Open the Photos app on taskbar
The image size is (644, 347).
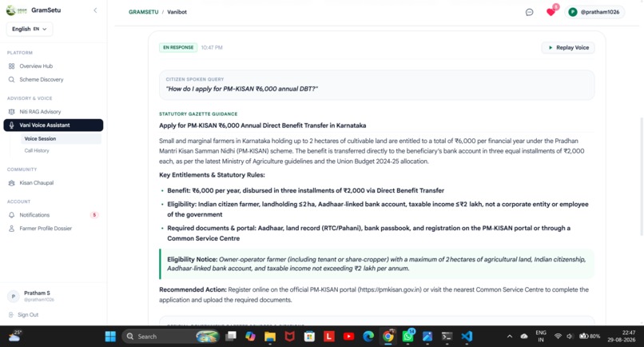(x=427, y=337)
